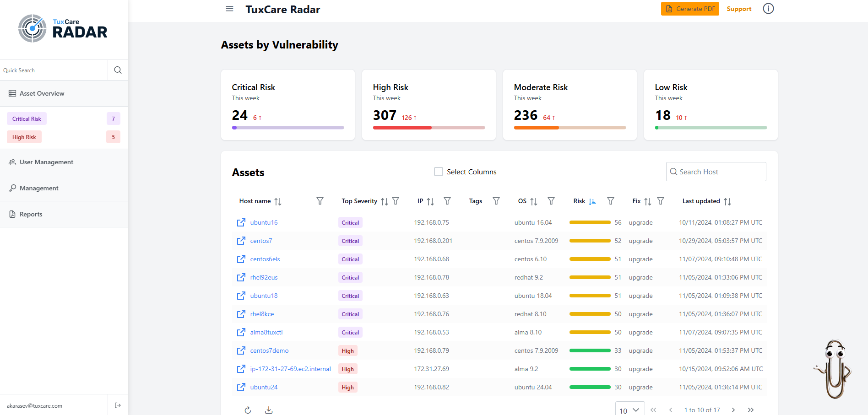Click the Quick Search magnifier icon
This screenshot has height=415, width=868.
[x=118, y=70]
